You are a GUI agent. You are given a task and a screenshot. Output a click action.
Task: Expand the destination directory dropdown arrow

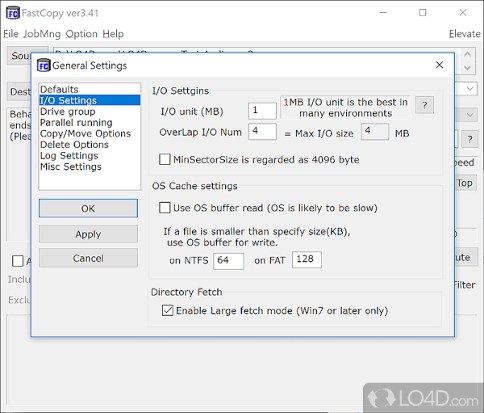pos(470,89)
